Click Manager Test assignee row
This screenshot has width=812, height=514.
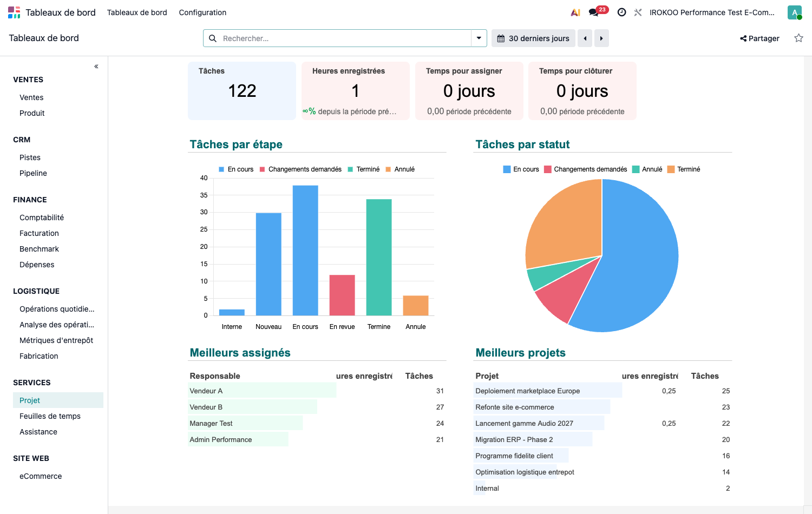(x=317, y=423)
